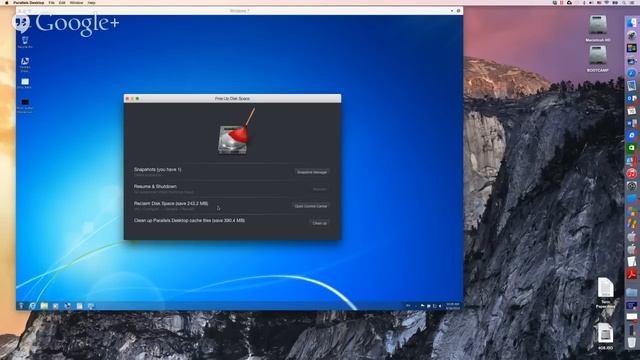The width and height of the screenshot is (640, 360).
Task: Click the Windows Start button
Action: coord(21,306)
